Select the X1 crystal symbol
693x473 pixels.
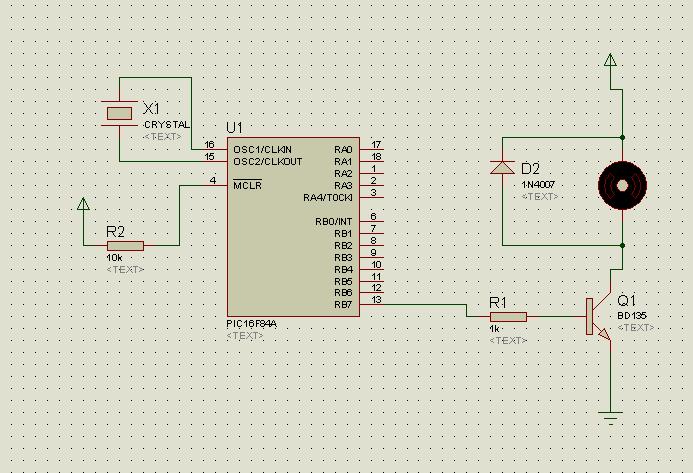pos(119,114)
